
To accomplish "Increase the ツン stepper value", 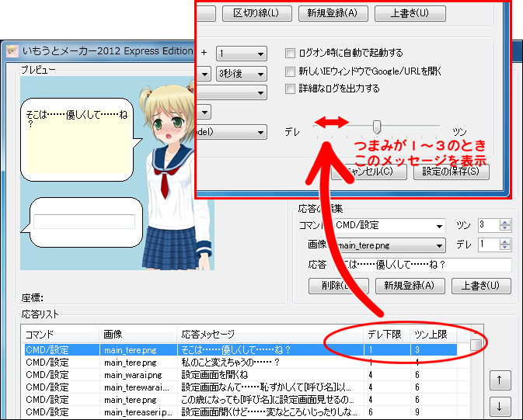I will coord(506,222).
